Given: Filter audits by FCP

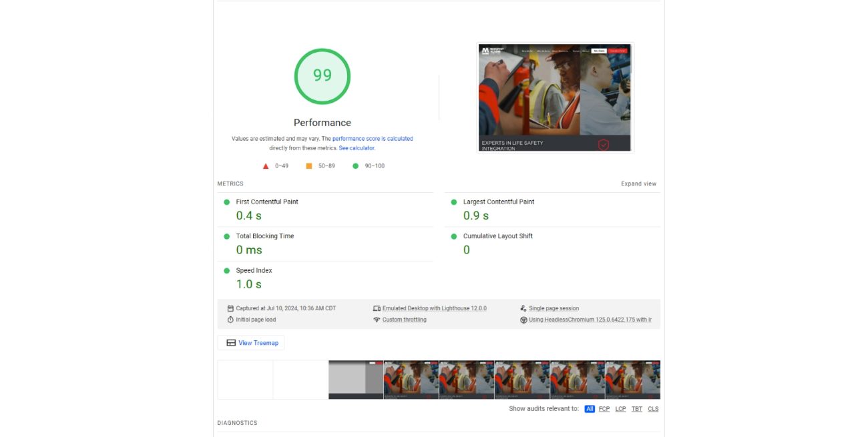Looking at the screenshot, I should click(604, 409).
